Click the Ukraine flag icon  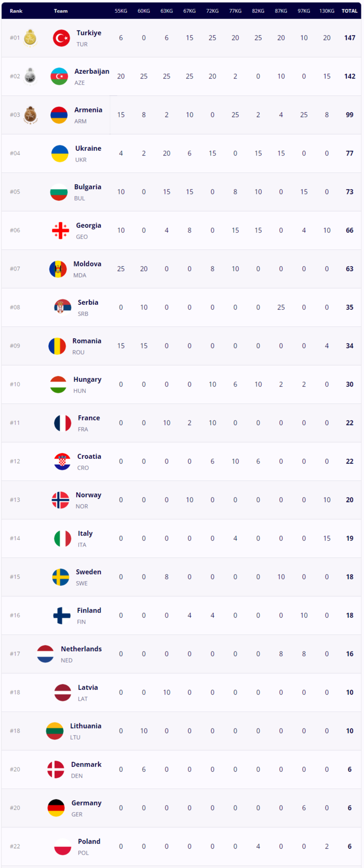point(59,153)
